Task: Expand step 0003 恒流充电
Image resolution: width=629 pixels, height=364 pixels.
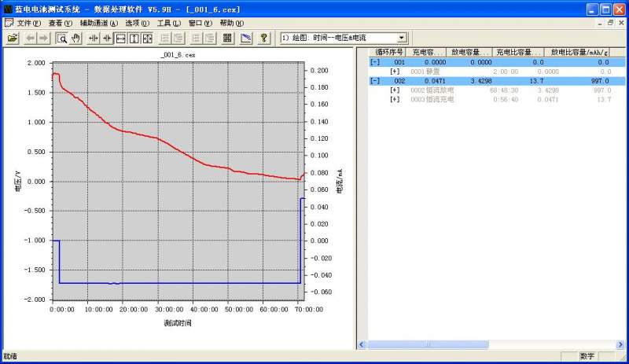Action: point(395,99)
